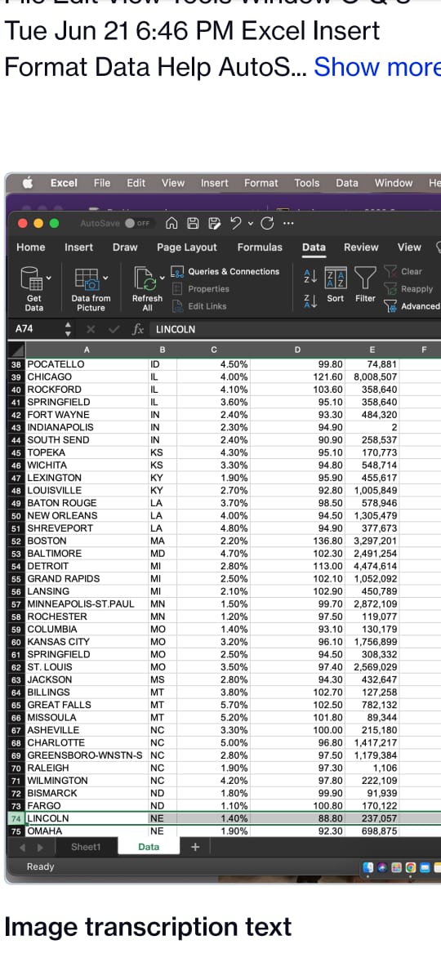Open the Sort dialog

coord(336,285)
